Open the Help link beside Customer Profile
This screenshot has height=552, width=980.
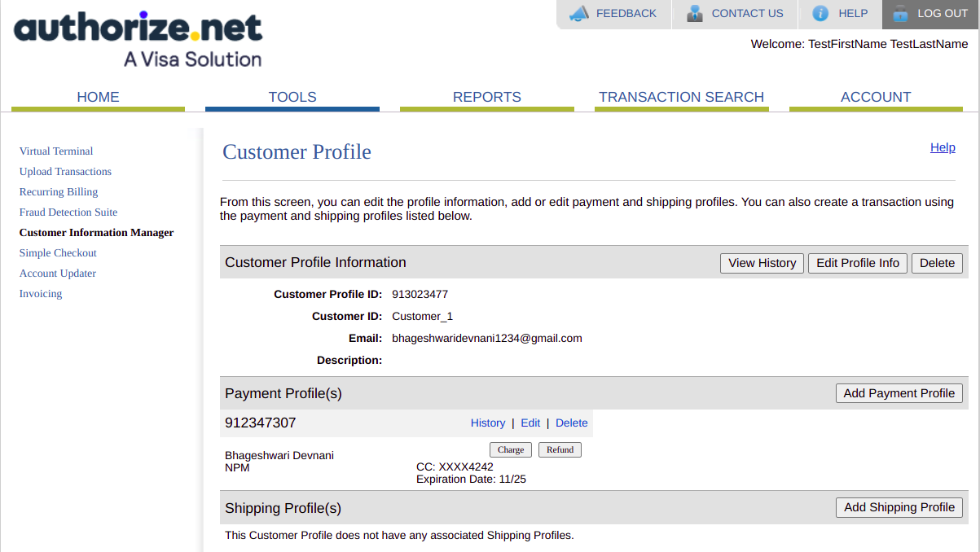pyautogui.click(x=943, y=147)
